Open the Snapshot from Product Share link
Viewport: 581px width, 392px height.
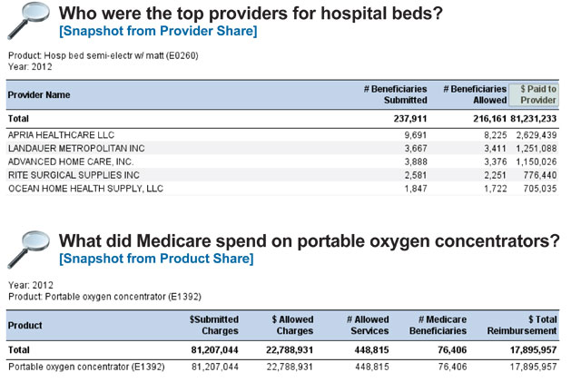(x=156, y=259)
